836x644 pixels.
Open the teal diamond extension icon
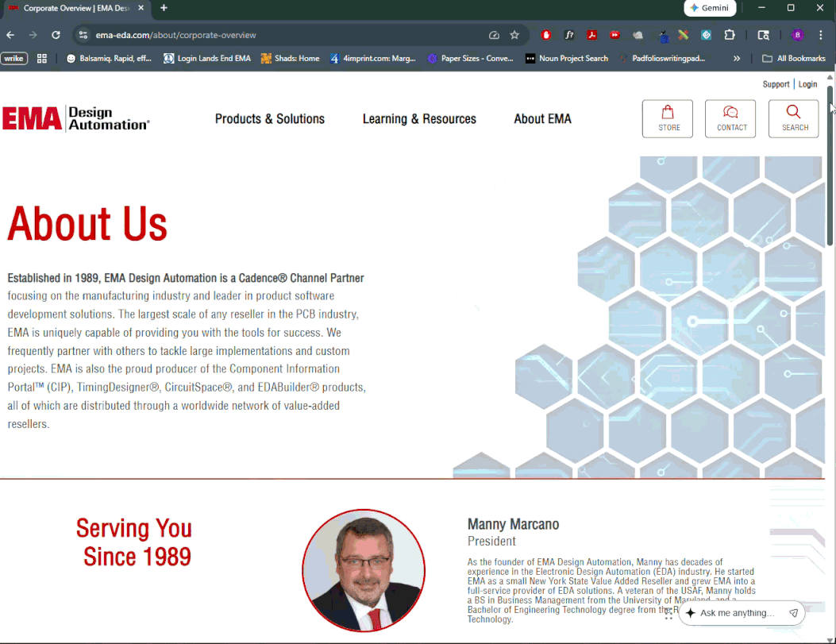pyautogui.click(x=707, y=35)
